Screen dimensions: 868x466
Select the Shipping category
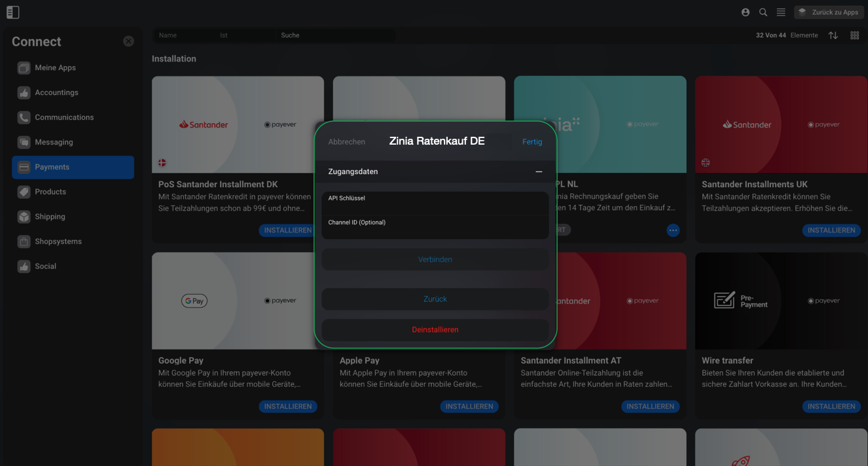(x=73, y=217)
